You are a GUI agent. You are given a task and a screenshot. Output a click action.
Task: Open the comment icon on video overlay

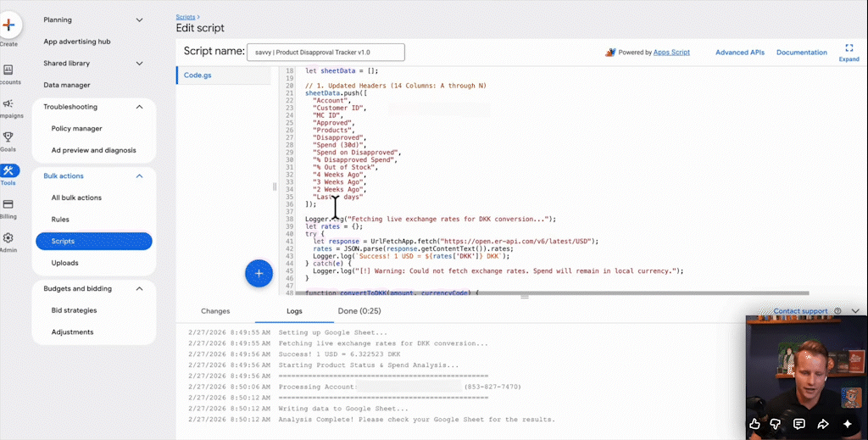[x=799, y=423]
